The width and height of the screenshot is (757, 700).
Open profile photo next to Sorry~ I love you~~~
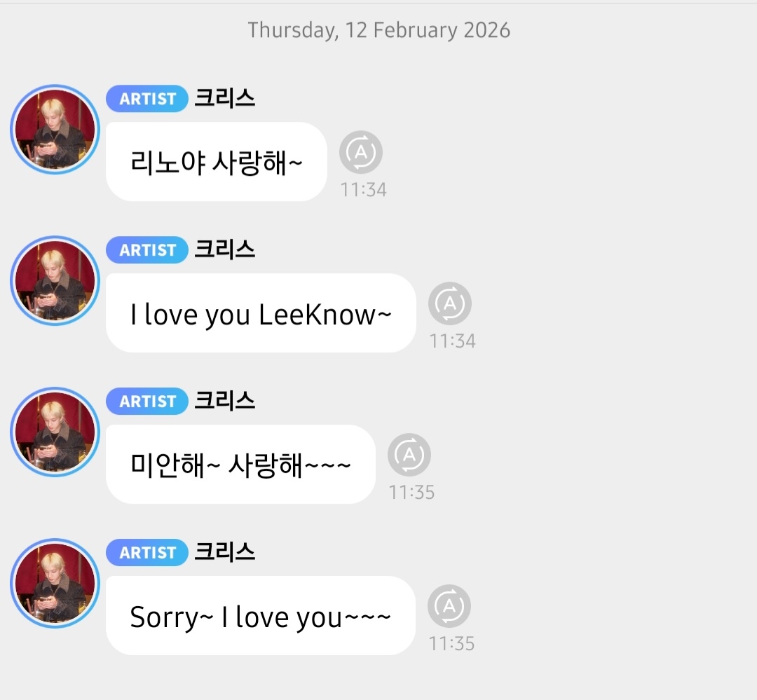pyautogui.click(x=55, y=583)
